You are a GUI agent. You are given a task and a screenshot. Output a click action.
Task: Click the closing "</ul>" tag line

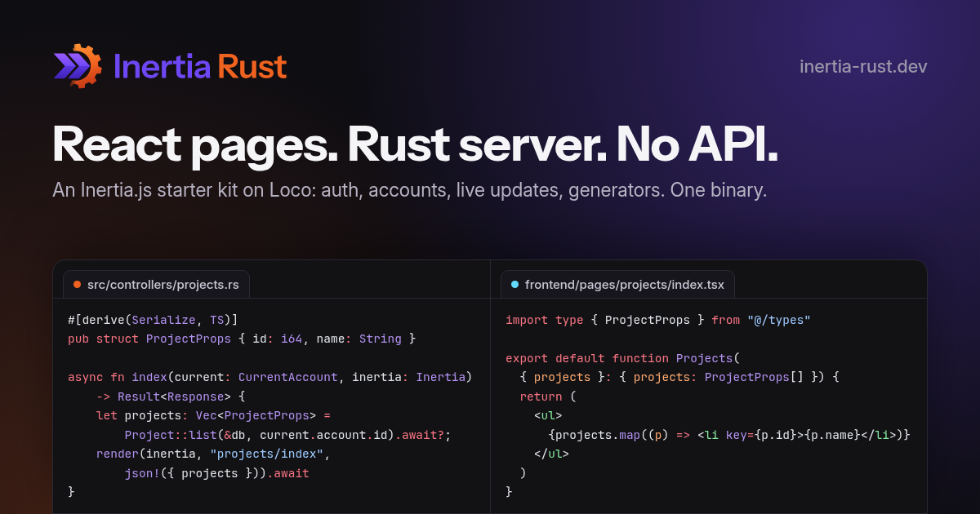coord(551,454)
